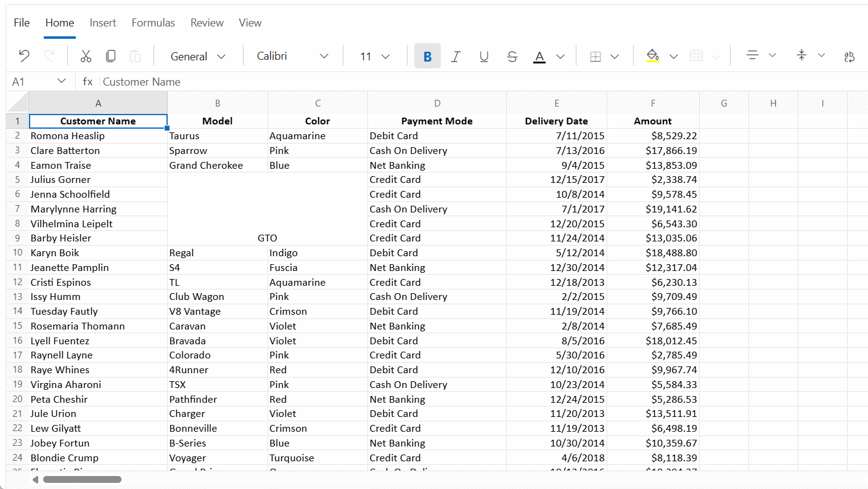Screen dimensions: 868x489
Task: Click the fx insert function button
Action: click(x=88, y=82)
